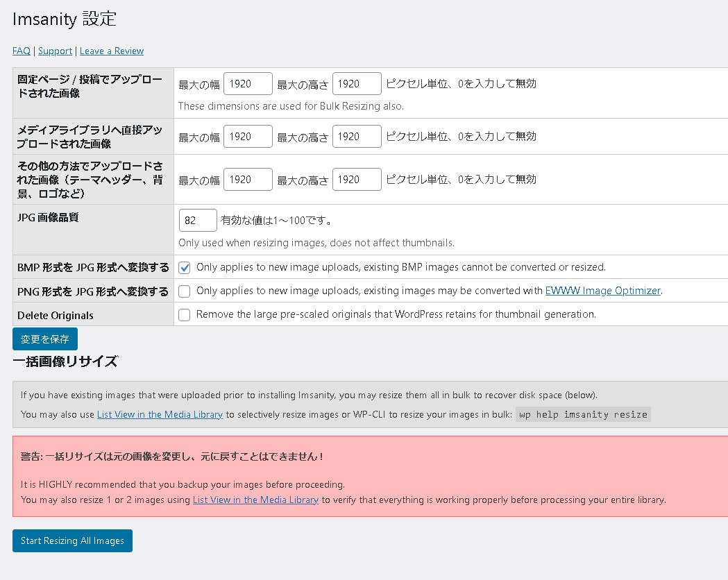This screenshot has height=580, width=728.
Task: Click the JPG 画像品質 quality input
Action: [x=198, y=220]
